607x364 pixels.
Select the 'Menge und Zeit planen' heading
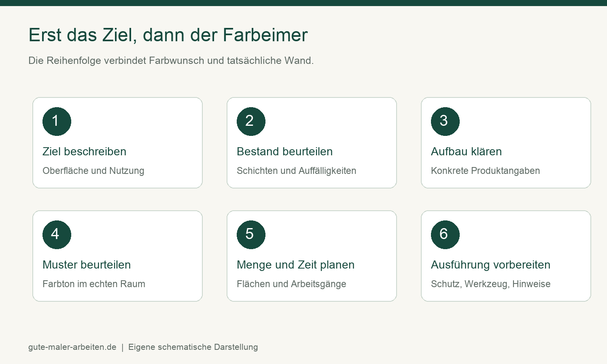(x=296, y=265)
